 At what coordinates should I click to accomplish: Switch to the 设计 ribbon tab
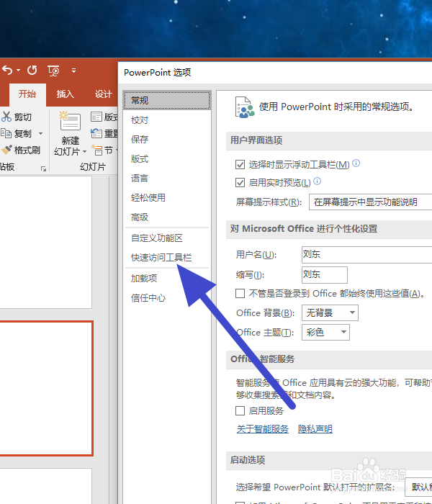click(x=103, y=94)
